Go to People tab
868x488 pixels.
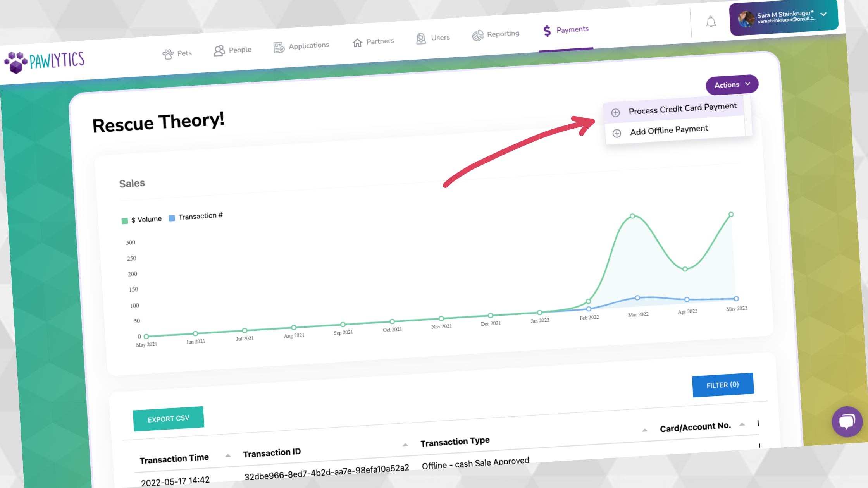(x=232, y=50)
